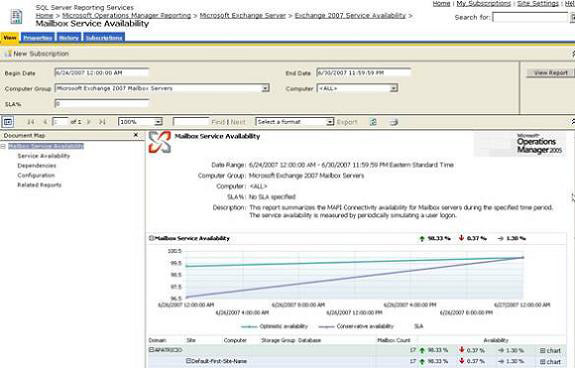Open the Microsoft Exchange Server breadcrumb

pyautogui.click(x=242, y=16)
